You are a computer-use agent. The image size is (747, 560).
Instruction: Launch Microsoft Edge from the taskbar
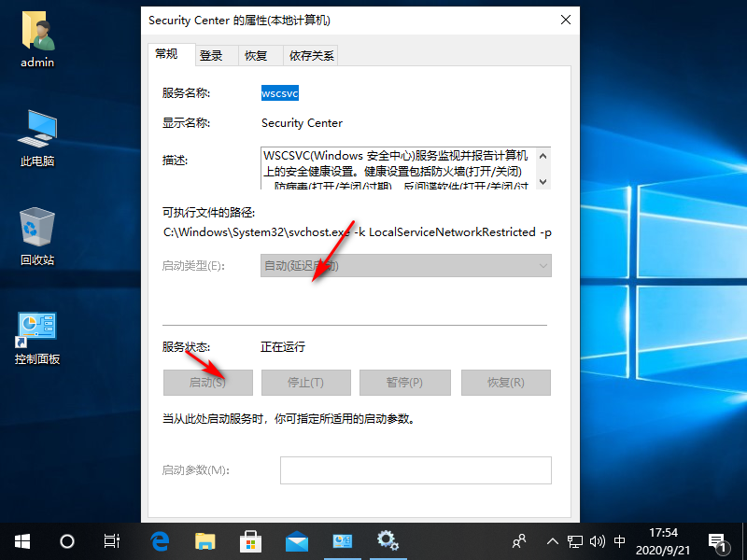pyautogui.click(x=161, y=540)
